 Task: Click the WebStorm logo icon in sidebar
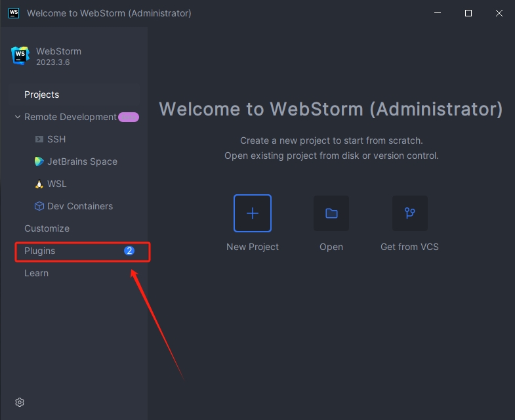pos(20,56)
